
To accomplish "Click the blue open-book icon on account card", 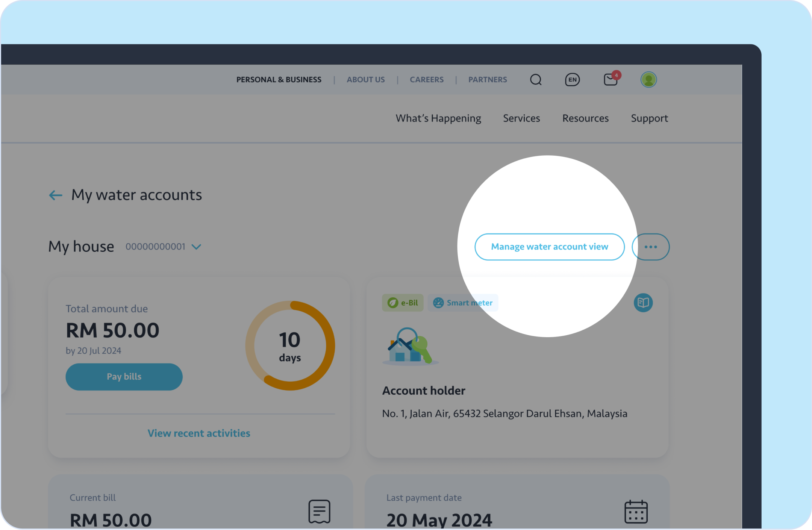I will click(x=643, y=303).
